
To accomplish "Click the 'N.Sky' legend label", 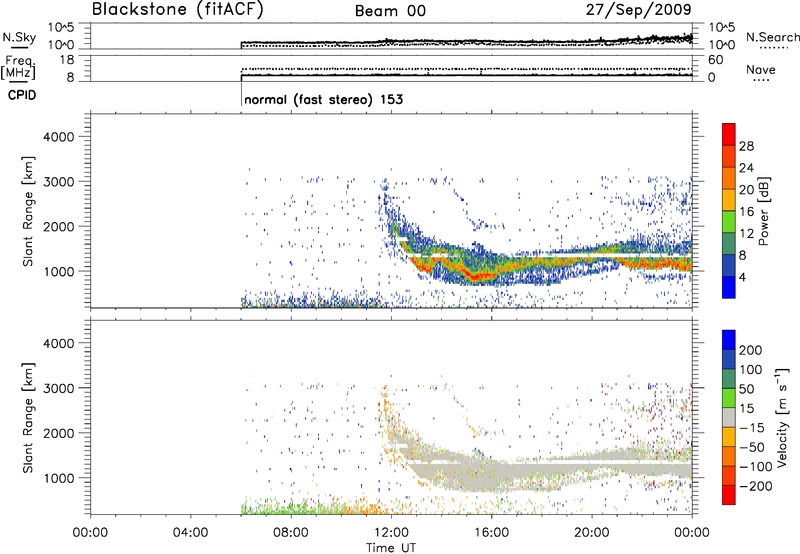I will pos(19,37).
